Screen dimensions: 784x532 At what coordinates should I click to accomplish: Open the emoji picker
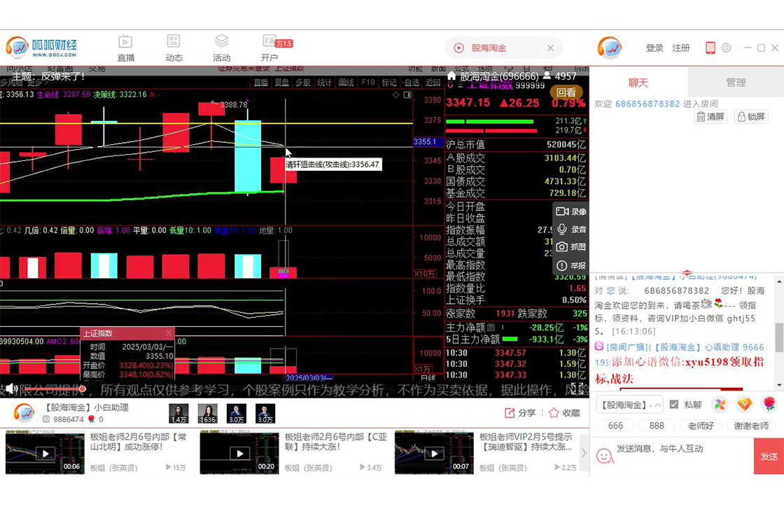(x=605, y=456)
